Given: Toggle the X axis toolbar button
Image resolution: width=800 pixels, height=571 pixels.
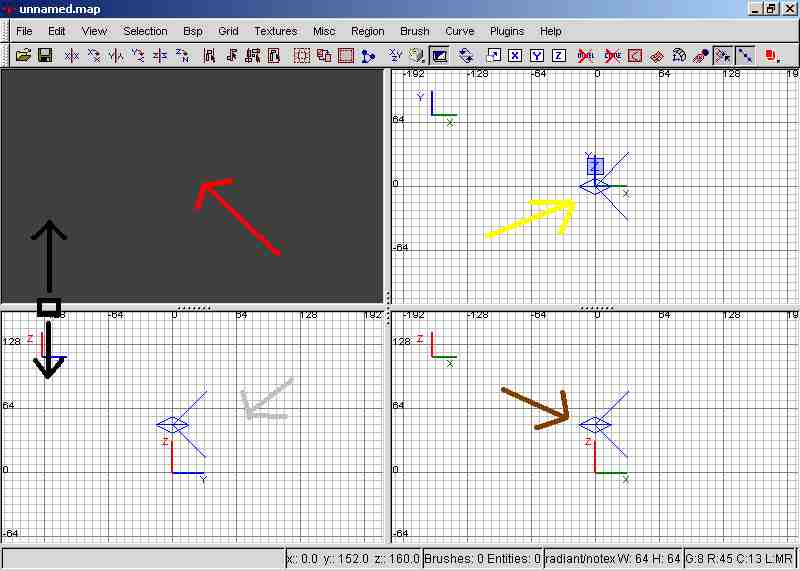Looking at the screenshot, I should (x=514, y=55).
